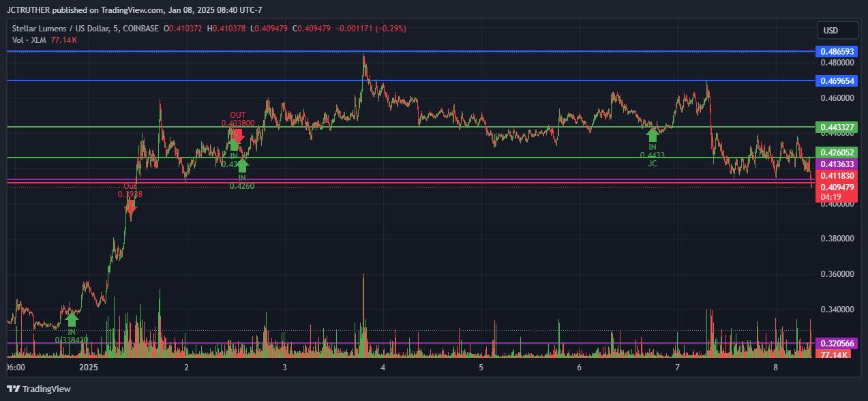This screenshot has width=868, height=401.
Task: Click the 0.360000 price axis tick
Action: click(x=837, y=274)
